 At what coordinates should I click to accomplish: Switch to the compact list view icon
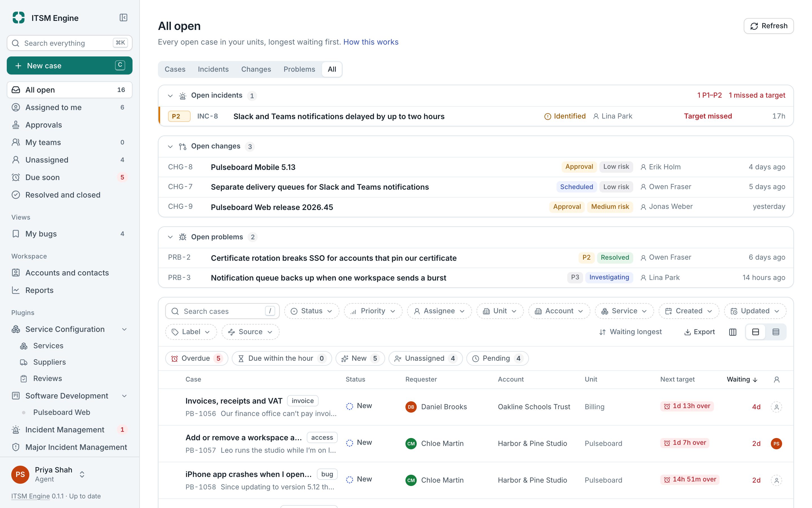[x=775, y=332]
